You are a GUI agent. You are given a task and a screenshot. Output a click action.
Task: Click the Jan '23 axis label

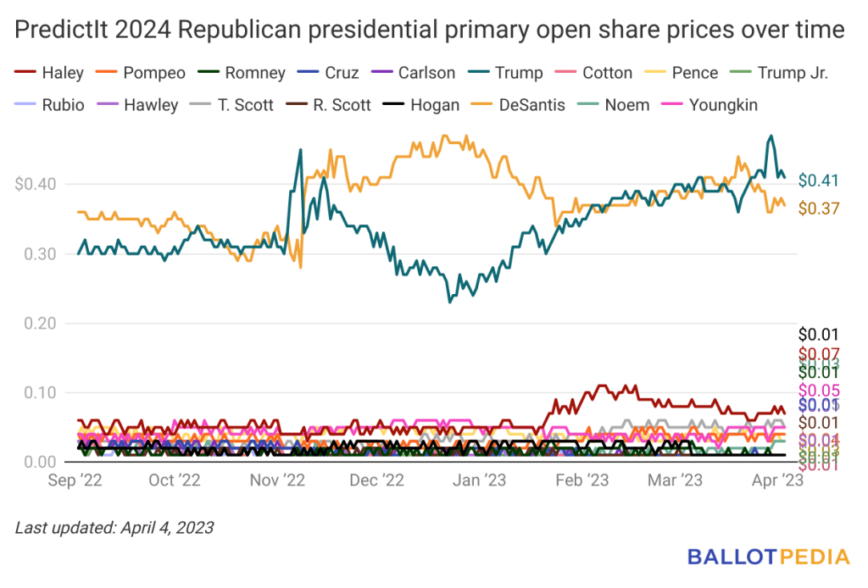[479, 480]
